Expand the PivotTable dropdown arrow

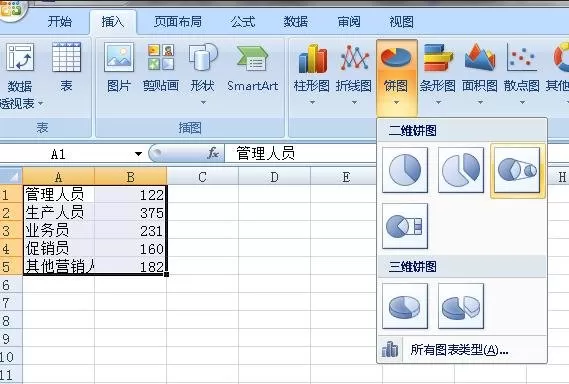click(41, 103)
